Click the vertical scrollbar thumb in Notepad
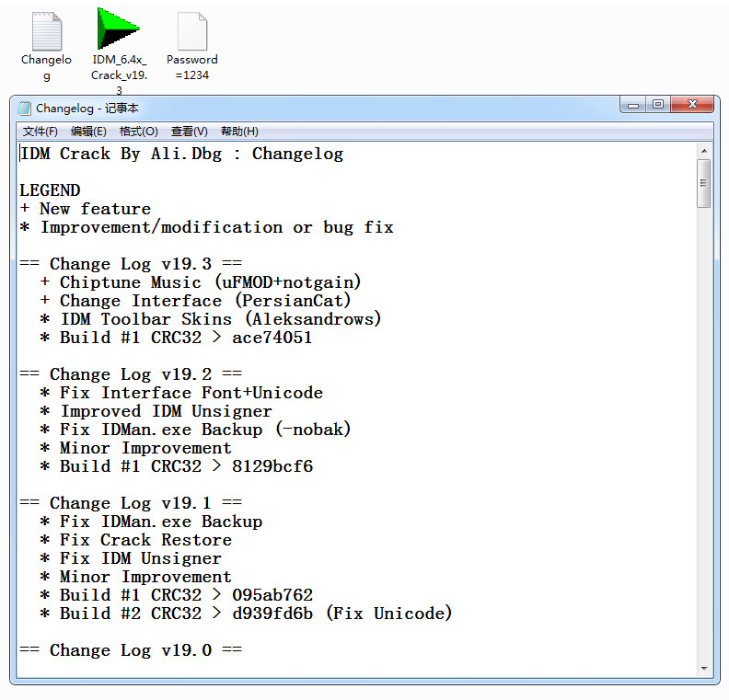Image resolution: width=729 pixels, height=700 pixels. 704,183
